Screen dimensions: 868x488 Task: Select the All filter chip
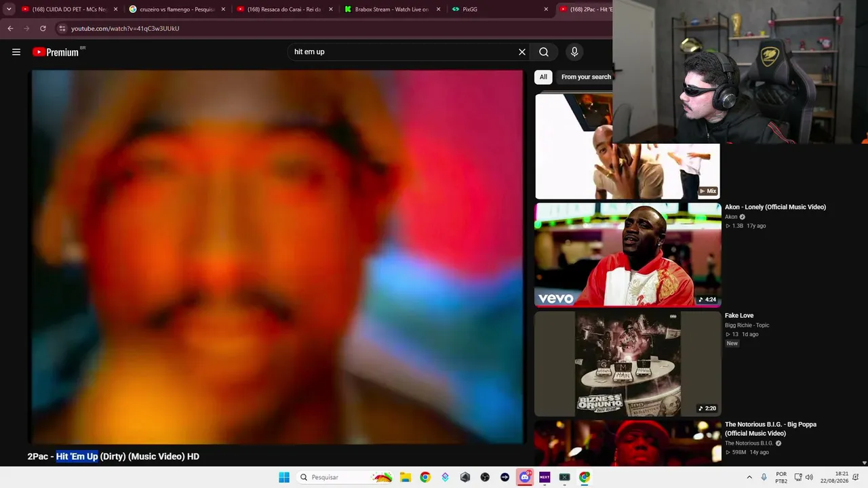543,77
